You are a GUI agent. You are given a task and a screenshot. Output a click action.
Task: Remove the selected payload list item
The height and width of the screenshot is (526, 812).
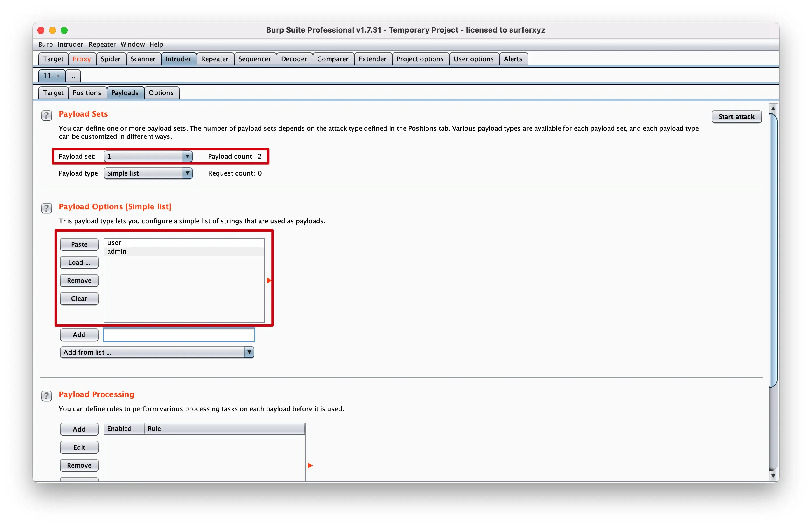tap(79, 280)
